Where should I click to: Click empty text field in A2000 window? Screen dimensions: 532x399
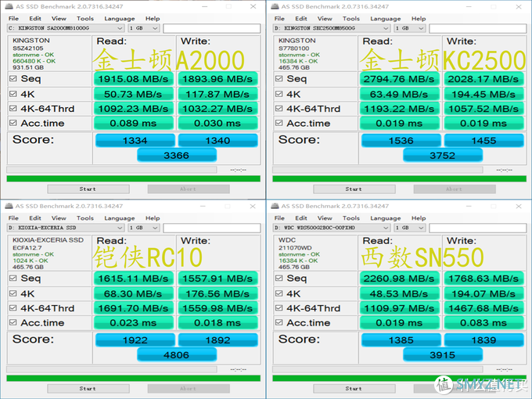pos(212,28)
